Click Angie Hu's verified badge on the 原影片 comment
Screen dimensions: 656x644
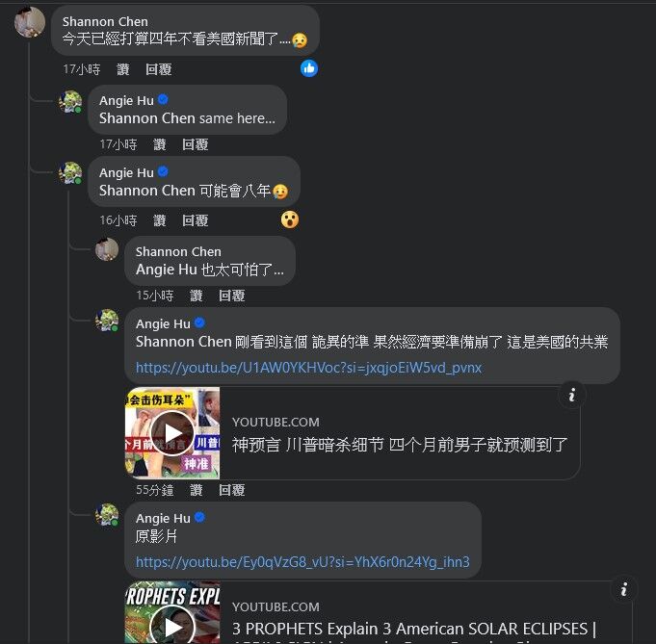click(199, 517)
